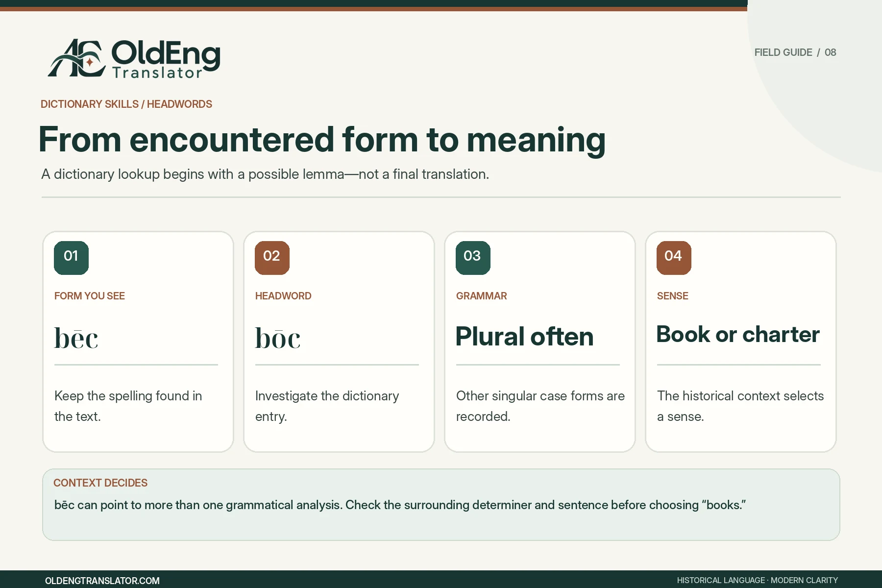Viewport: 882px width, 588px height.
Task: Click the large word bēc in card 01
Action: pos(76,337)
